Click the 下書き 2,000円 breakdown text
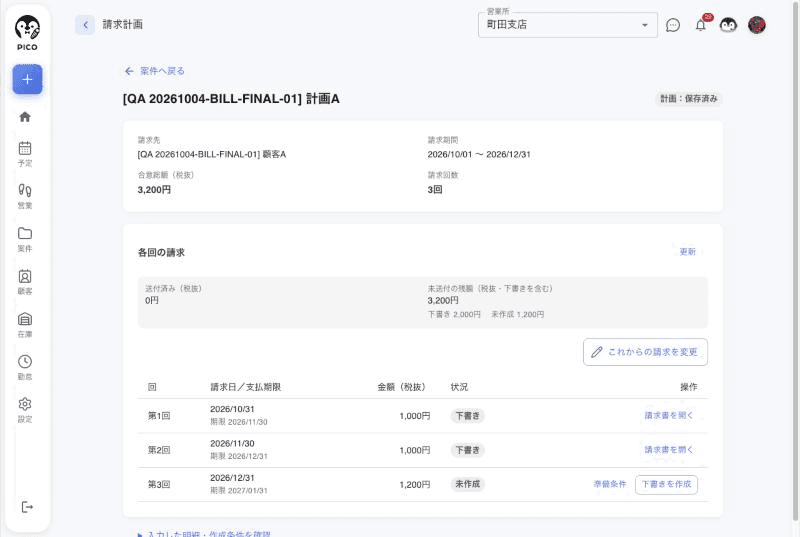 click(454, 315)
